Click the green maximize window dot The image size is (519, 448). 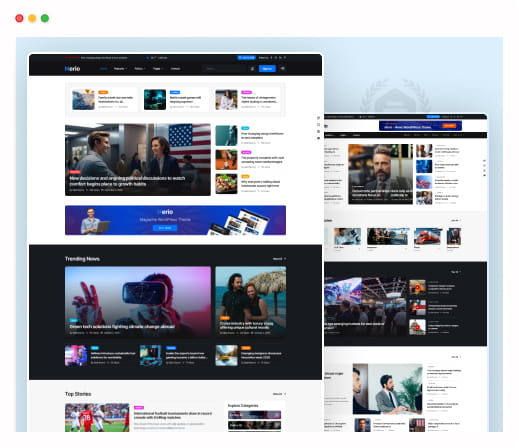45,18
